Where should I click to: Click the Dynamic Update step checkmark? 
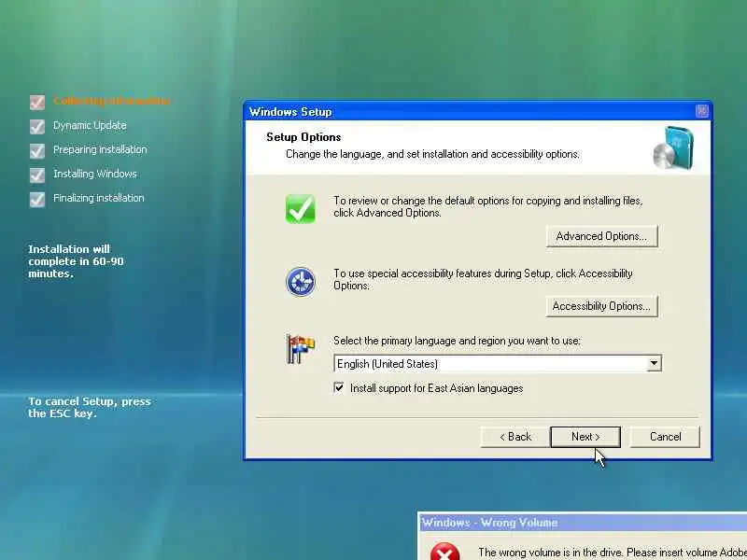click(37, 126)
